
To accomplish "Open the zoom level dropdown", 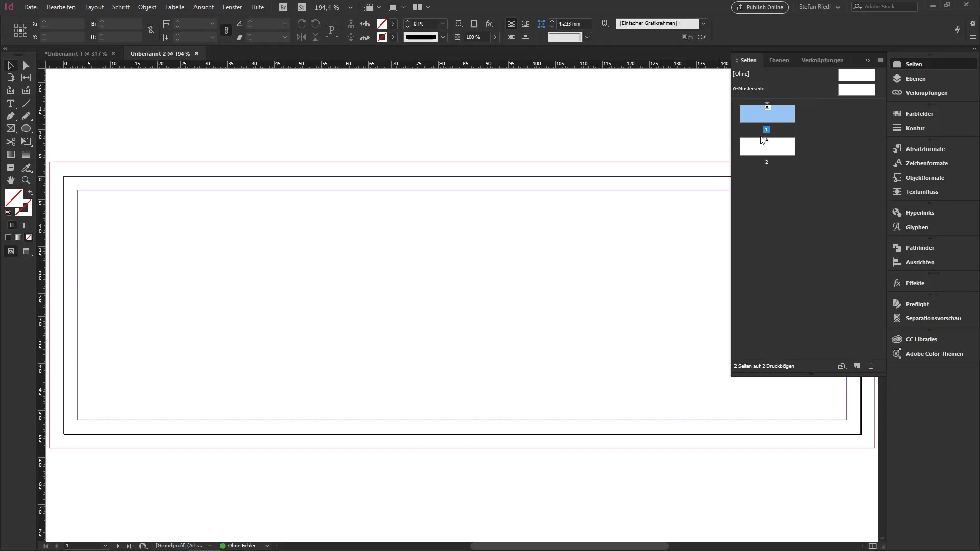I will pyautogui.click(x=350, y=7).
